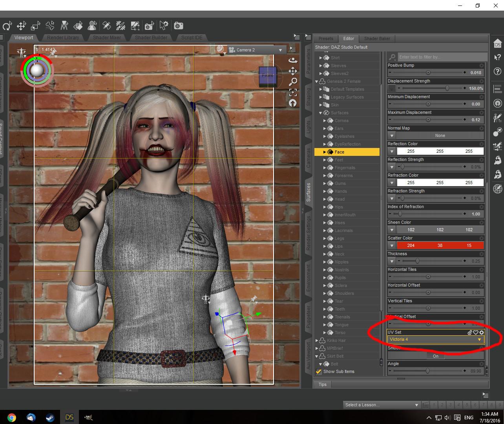Open the Viewport pane options menu
Image resolution: width=504 pixels, height=424 pixels.
pos(297,37)
